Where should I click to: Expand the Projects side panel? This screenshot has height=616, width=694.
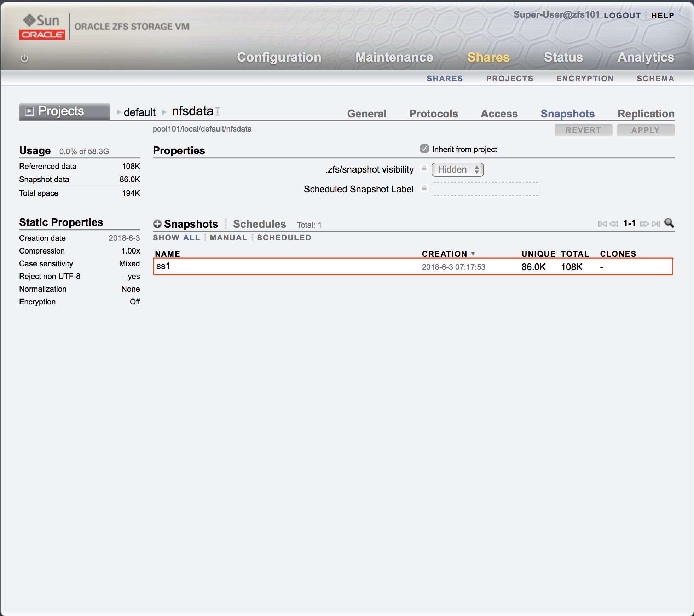[x=65, y=111]
